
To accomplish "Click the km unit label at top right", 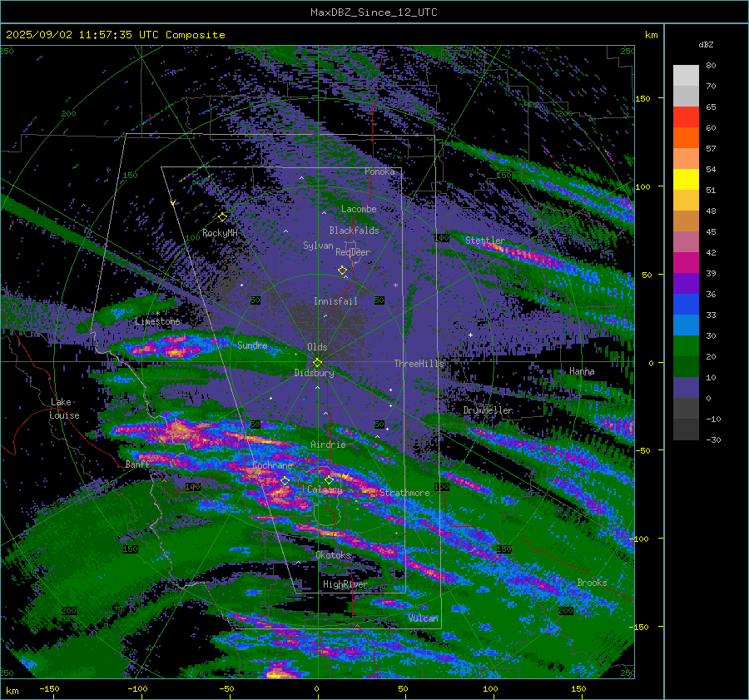I will pyautogui.click(x=651, y=35).
